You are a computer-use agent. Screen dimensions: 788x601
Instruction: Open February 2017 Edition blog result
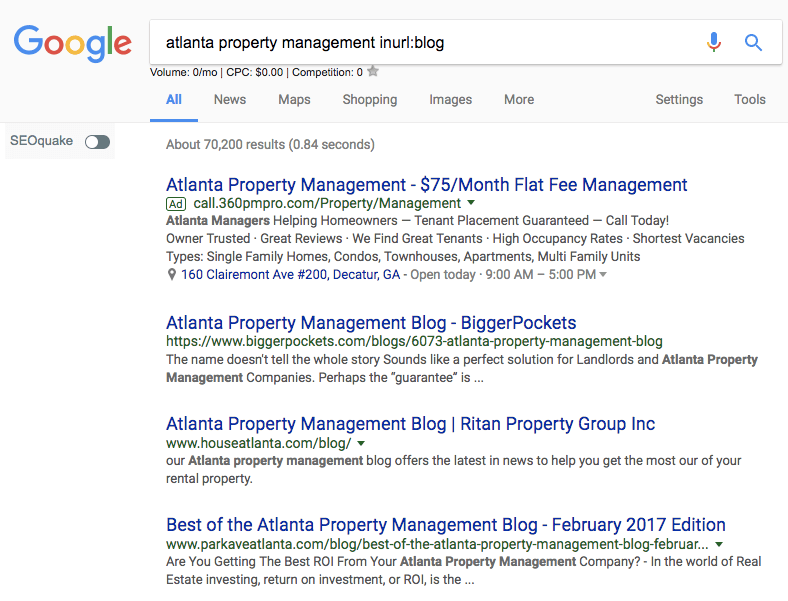446,525
